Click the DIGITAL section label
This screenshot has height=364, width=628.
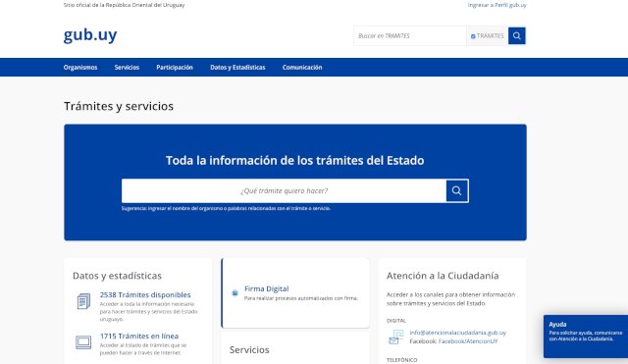click(396, 321)
